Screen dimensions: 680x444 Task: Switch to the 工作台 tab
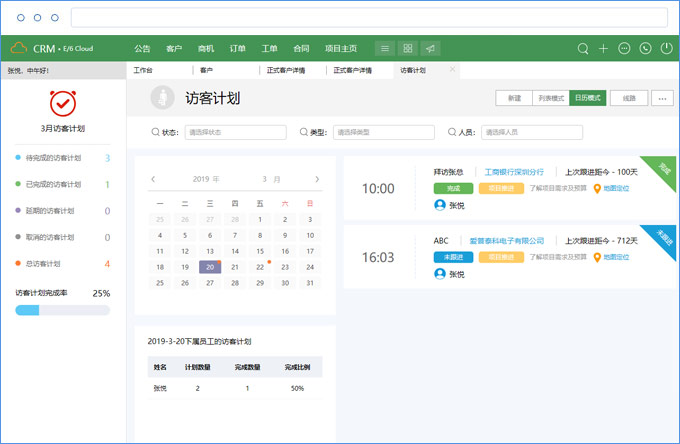[x=143, y=71]
